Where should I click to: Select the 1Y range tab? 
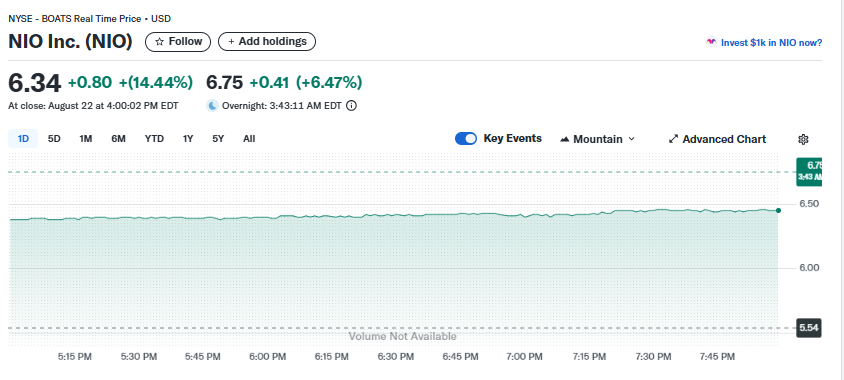pos(188,139)
